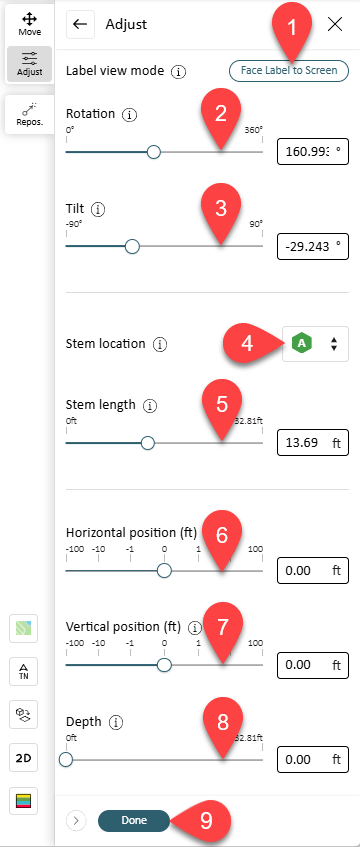Click the color bands legend icon
The height and width of the screenshot is (847, 360).
pyautogui.click(x=23, y=801)
